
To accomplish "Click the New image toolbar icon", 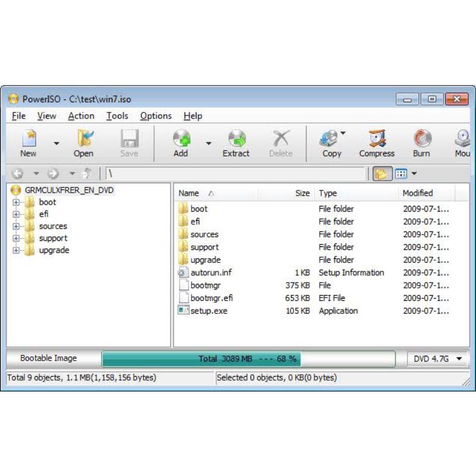I will (29, 139).
